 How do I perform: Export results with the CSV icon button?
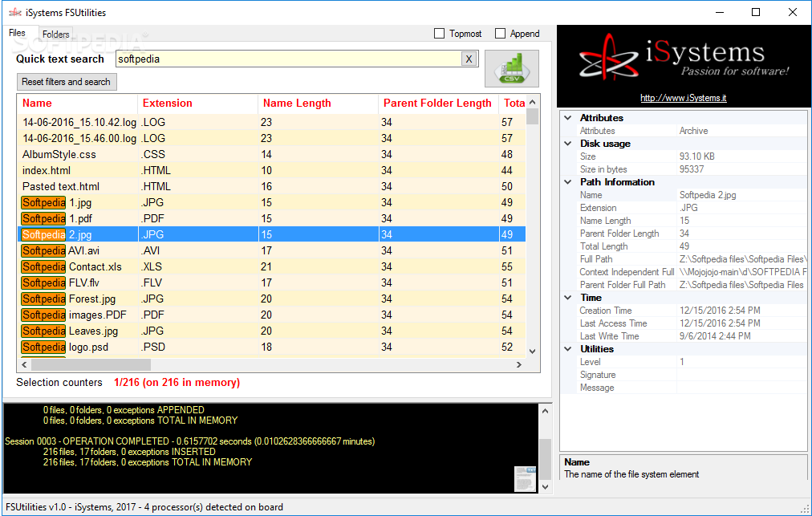(x=512, y=68)
